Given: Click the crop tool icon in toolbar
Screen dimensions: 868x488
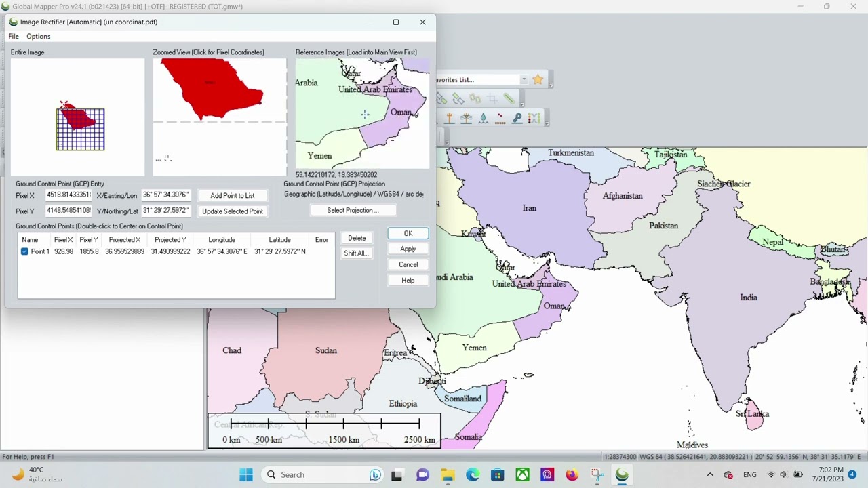Looking at the screenshot, I should [x=492, y=100].
